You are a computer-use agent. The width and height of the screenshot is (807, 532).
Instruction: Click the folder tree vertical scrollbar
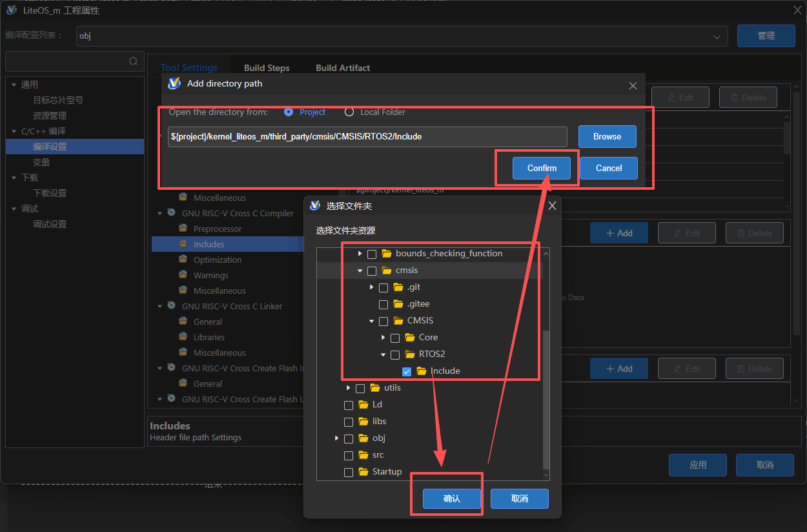tap(546, 400)
